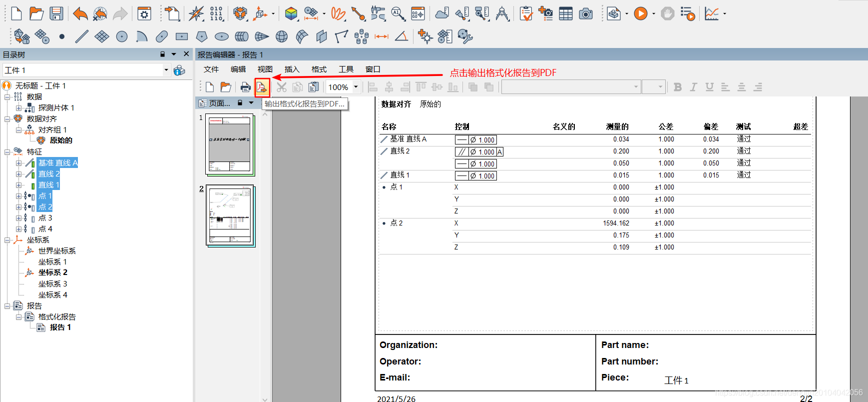Click the table icon in main toolbar

click(566, 13)
